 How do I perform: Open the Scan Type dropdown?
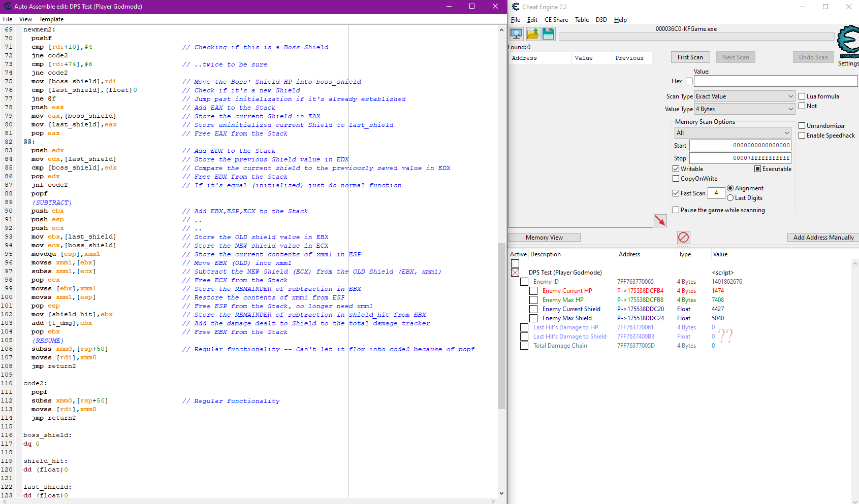tap(745, 96)
